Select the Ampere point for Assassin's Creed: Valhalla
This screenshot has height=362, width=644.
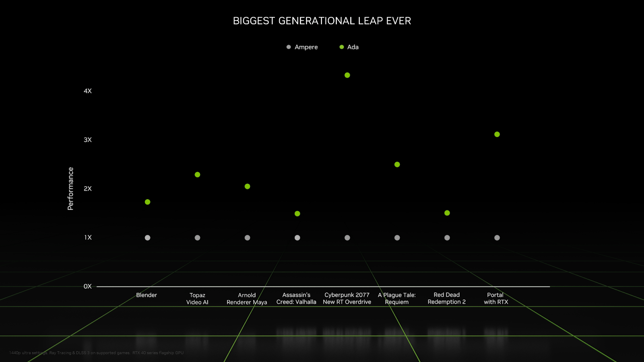pyautogui.click(x=297, y=238)
